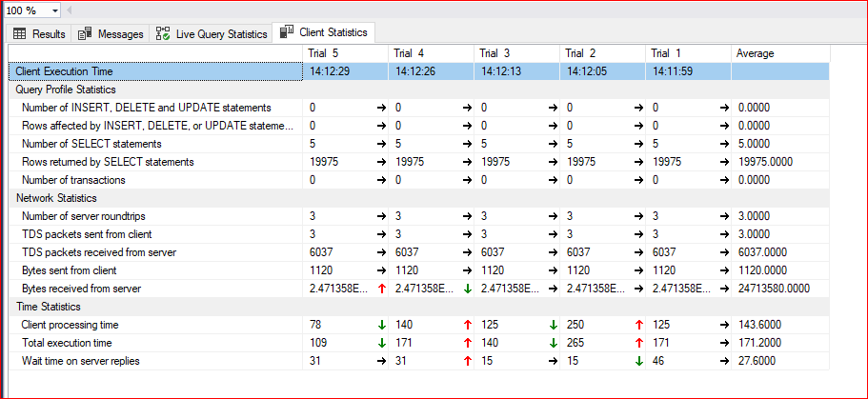Click the Live Query Statistics tab icon

pos(163,34)
